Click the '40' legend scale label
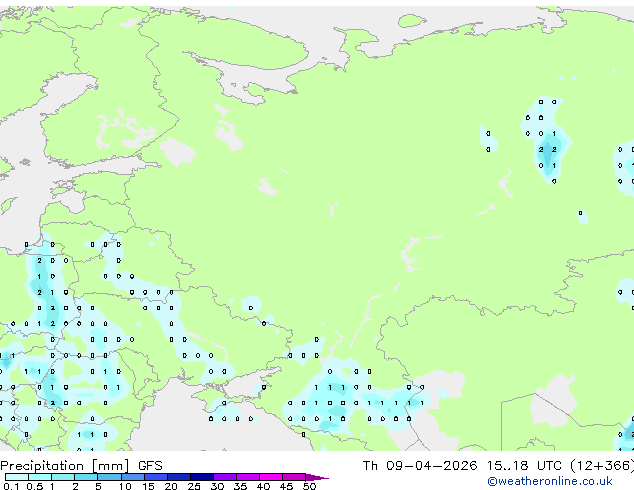 263,486
